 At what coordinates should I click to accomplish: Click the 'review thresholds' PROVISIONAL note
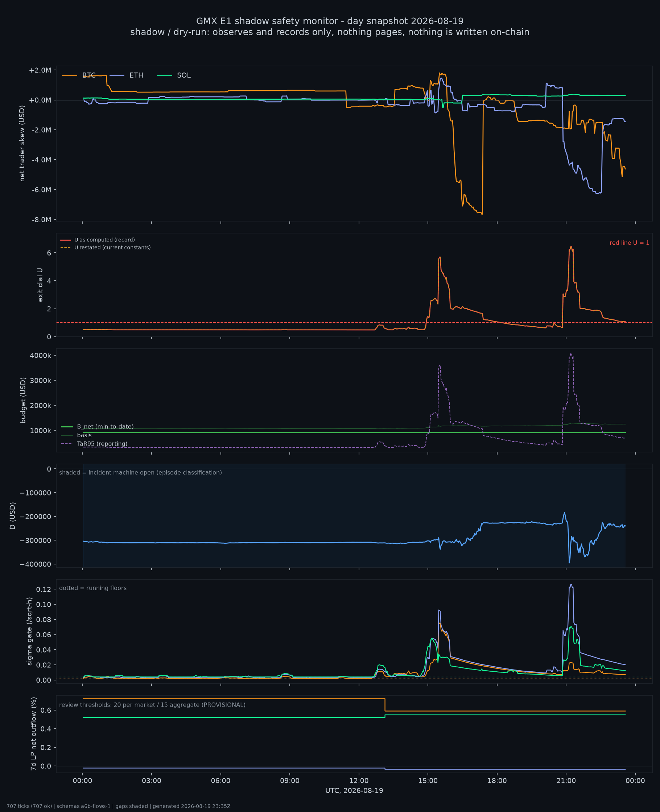[x=152, y=705]
